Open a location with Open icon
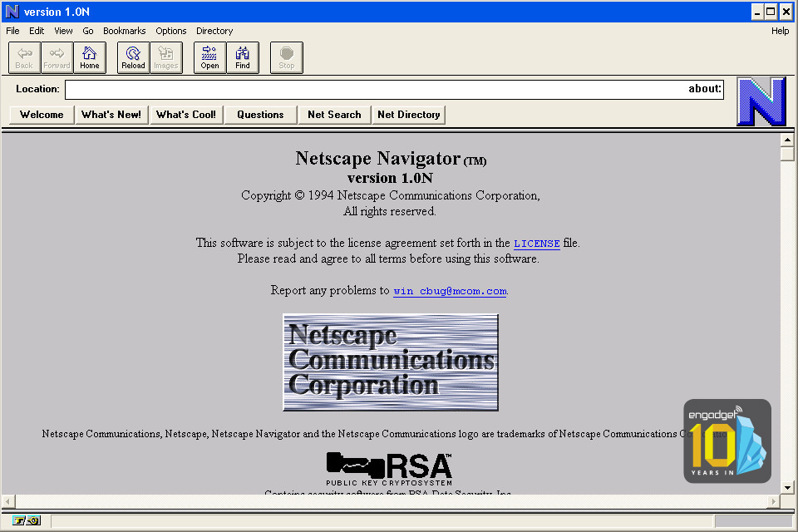 (x=209, y=57)
